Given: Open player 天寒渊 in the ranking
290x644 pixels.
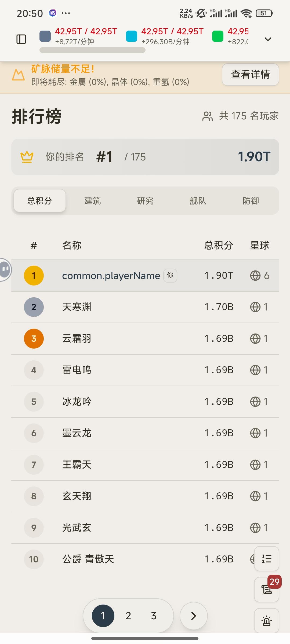Looking at the screenshot, I should pyautogui.click(x=77, y=307).
